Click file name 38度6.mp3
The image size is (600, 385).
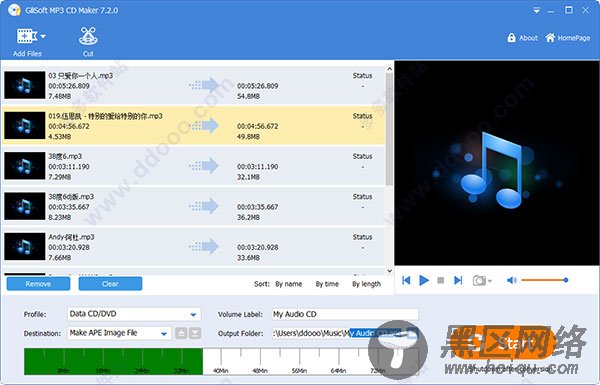[65, 156]
